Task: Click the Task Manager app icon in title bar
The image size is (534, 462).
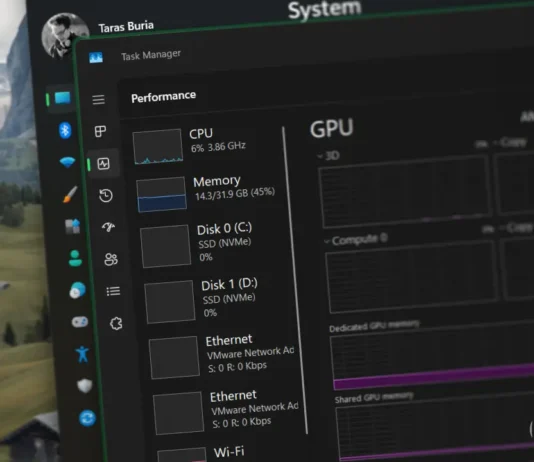Action: tap(96, 58)
